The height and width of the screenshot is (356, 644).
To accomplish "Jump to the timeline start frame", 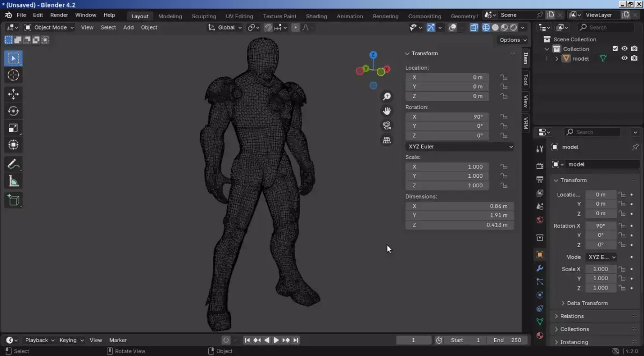I will tap(247, 340).
